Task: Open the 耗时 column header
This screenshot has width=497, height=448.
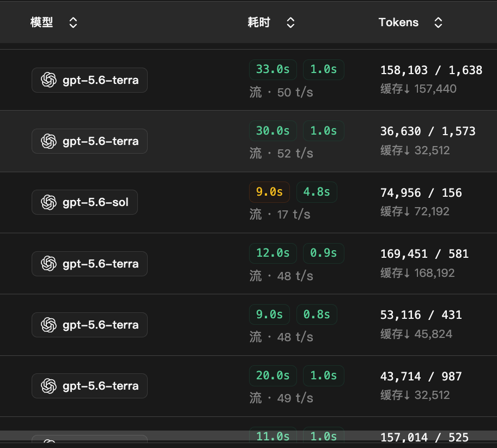Action: click(259, 22)
